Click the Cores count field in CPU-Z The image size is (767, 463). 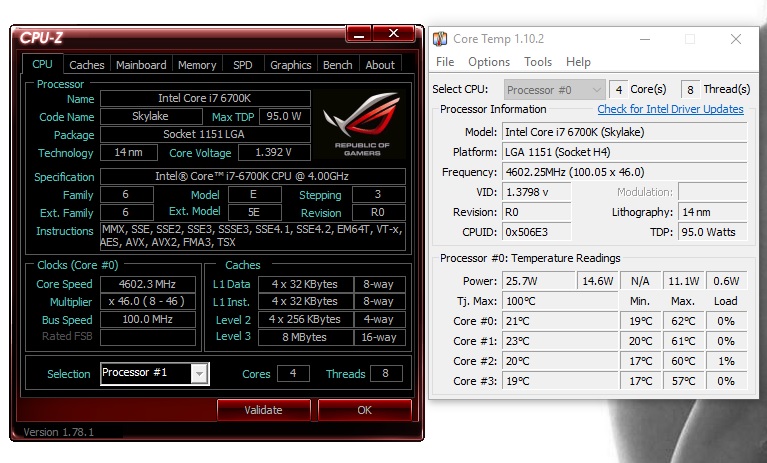[293, 374]
